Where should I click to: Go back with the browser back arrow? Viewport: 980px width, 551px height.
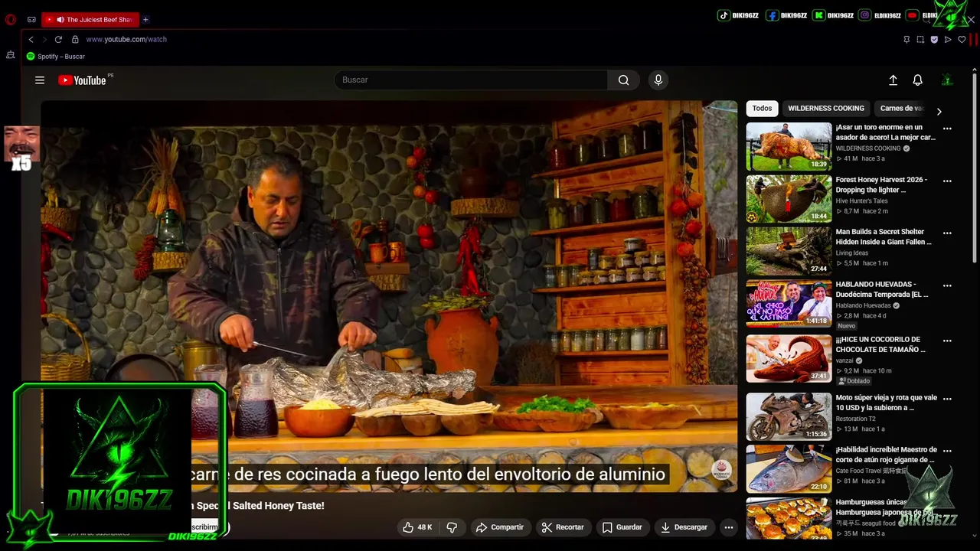[x=31, y=39]
